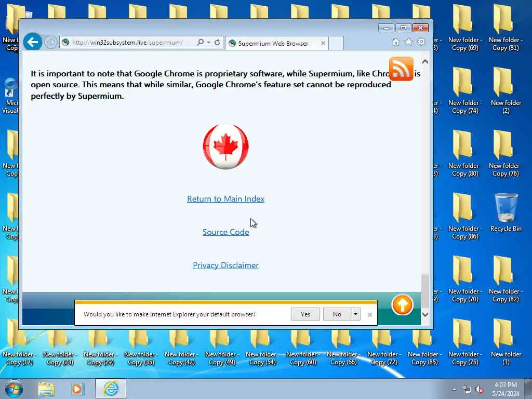This screenshot has width=532, height=399.
Task: Go back with the browser back arrow
Action: pyautogui.click(x=33, y=42)
